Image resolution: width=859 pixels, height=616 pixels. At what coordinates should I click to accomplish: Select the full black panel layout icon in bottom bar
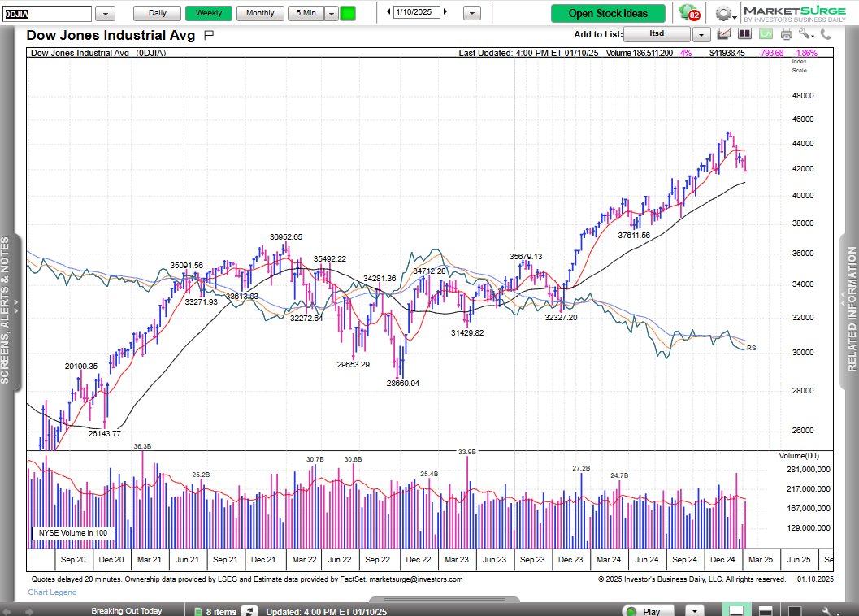point(794,610)
